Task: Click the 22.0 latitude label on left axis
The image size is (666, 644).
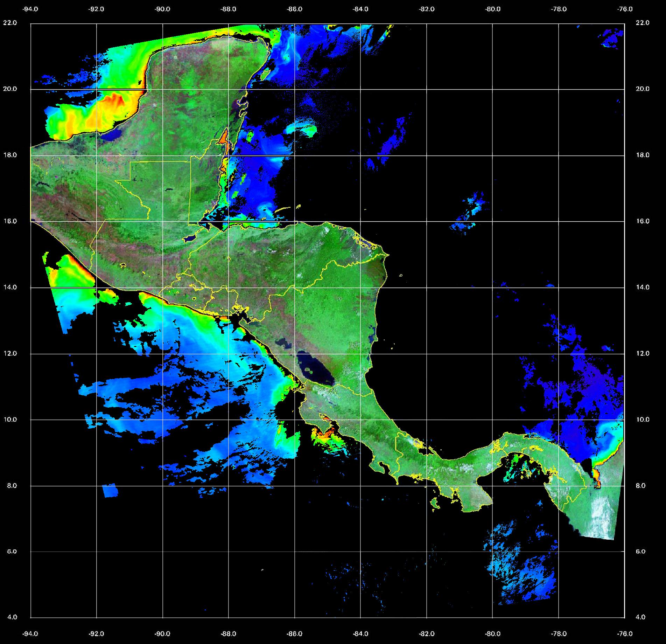Action: click(10, 23)
